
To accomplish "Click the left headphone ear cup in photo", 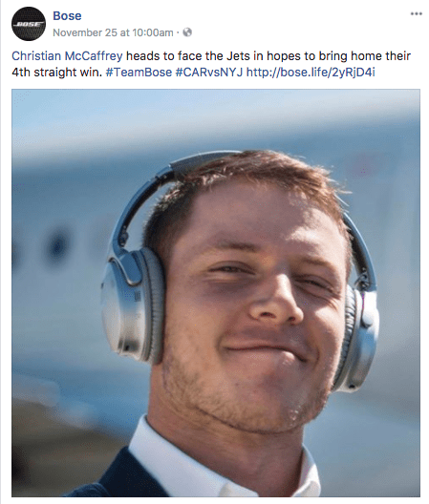I will [132, 305].
